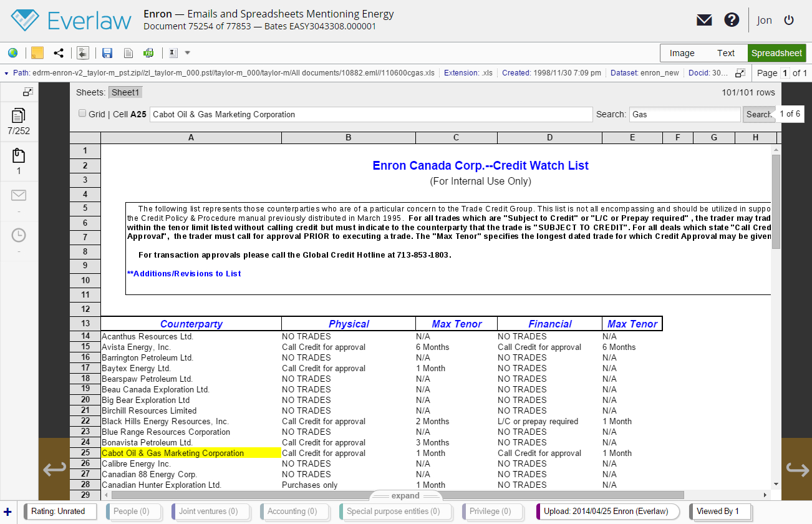Switch to the Text tab
This screenshot has height=524, width=812.
[x=727, y=53]
